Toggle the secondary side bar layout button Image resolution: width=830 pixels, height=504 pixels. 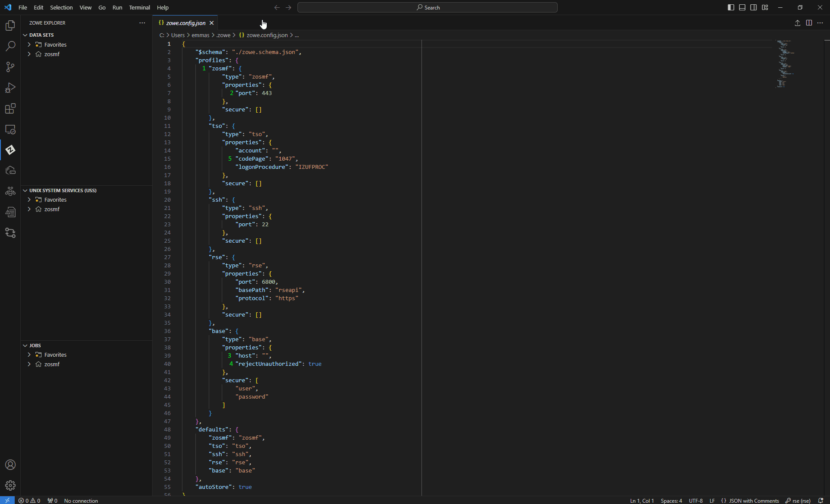tap(753, 7)
